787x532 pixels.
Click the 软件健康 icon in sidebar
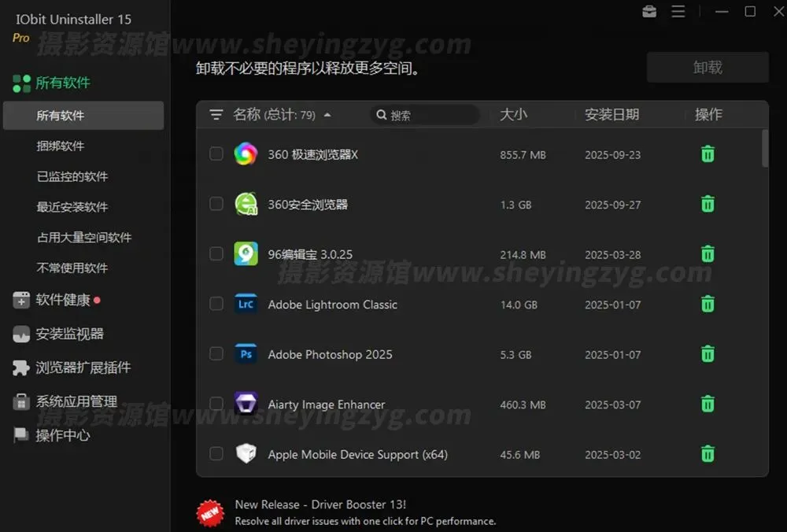(x=21, y=300)
